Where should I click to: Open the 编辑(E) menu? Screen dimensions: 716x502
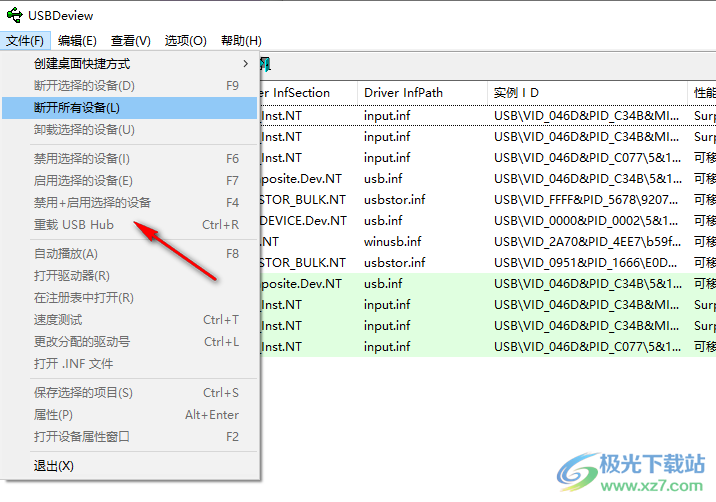tap(77, 41)
